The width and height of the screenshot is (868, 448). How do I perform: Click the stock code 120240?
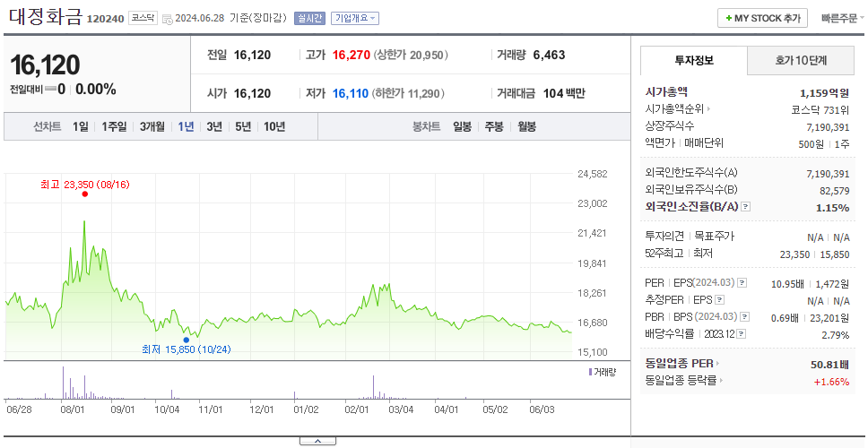(105, 19)
